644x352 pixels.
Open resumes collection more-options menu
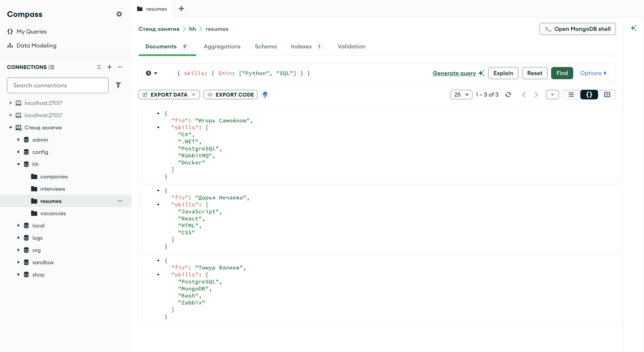(120, 201)
